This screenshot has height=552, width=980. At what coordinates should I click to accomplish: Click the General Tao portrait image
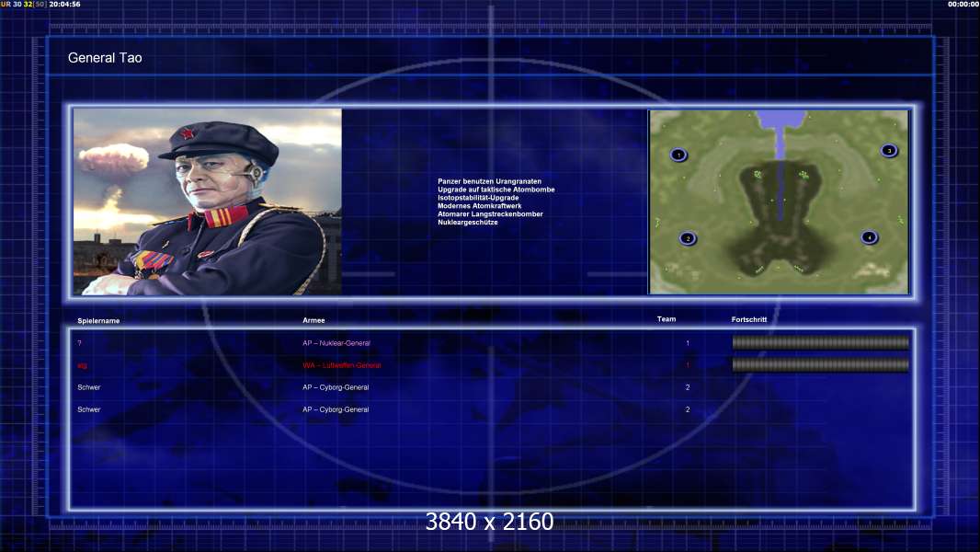(x=208, y=201)
